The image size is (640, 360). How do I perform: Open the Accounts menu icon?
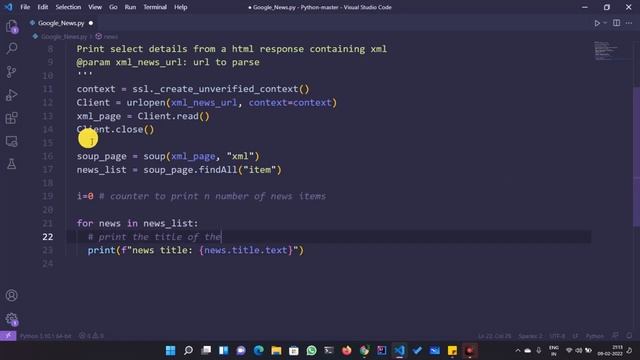(11, 296)
